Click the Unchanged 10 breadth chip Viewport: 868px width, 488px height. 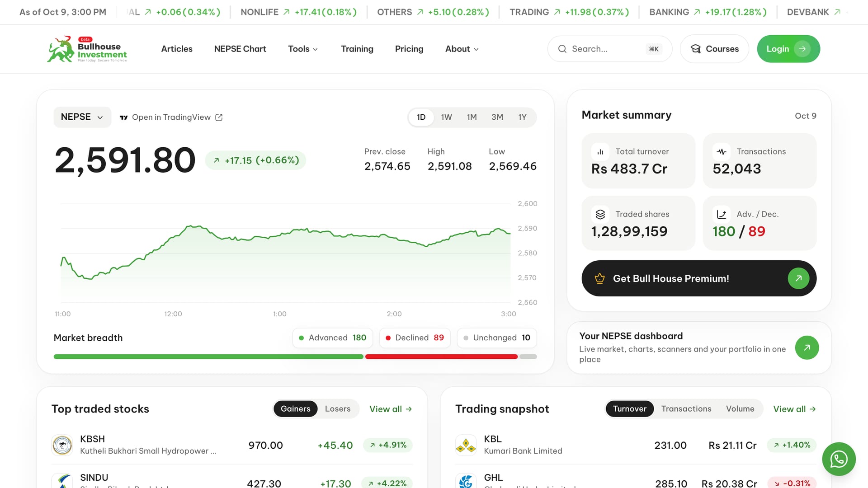click(x=497, y=338)
